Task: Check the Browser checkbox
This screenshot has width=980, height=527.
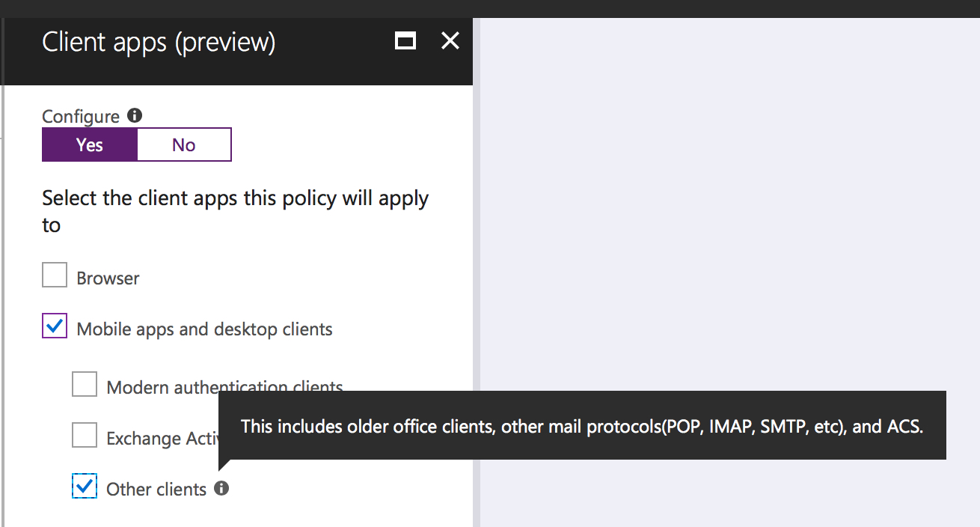Action: tap(54, 275)
